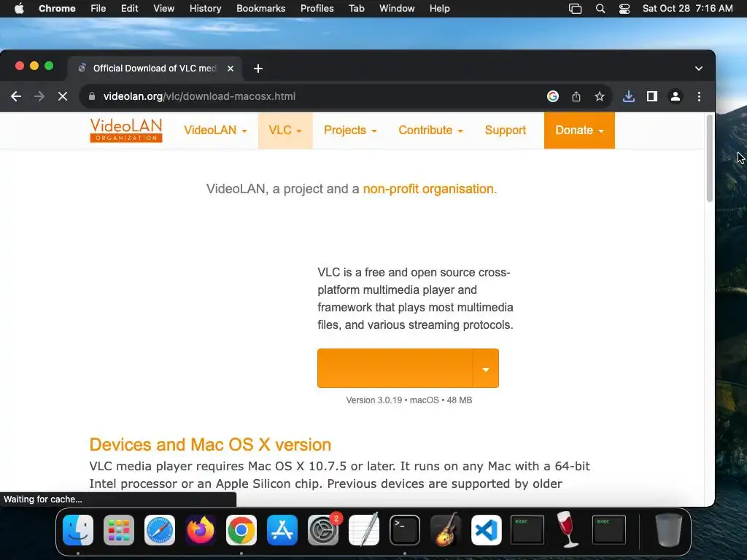The height and width of the screenshot is (560, 747).
Task: Expand the Projects nav dropdown
Action: click(x=350, y=131)
